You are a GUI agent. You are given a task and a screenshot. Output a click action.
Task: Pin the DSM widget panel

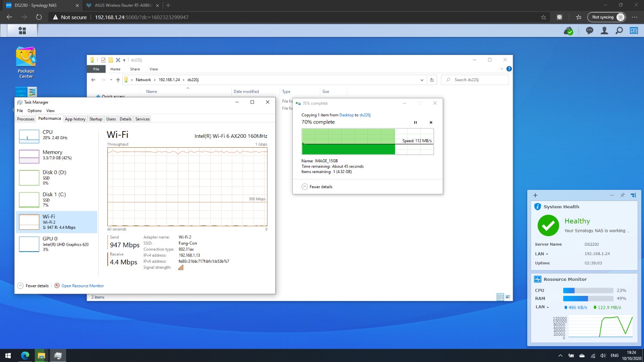click(x=622, y=195)
